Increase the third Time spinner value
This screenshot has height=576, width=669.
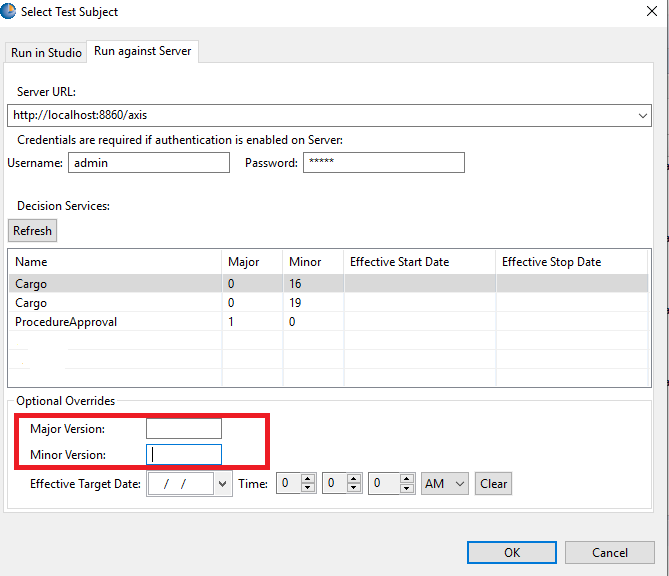point(407,479)
